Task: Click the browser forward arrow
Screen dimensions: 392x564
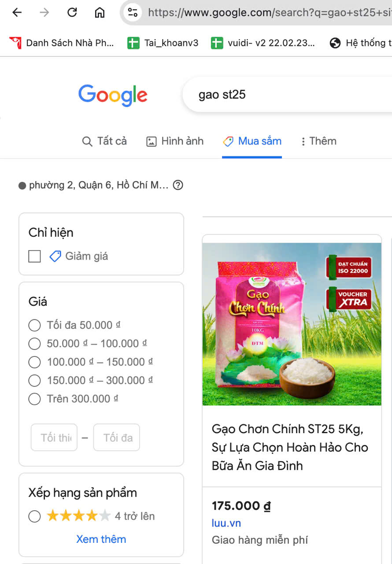Action: click(44, 12)
